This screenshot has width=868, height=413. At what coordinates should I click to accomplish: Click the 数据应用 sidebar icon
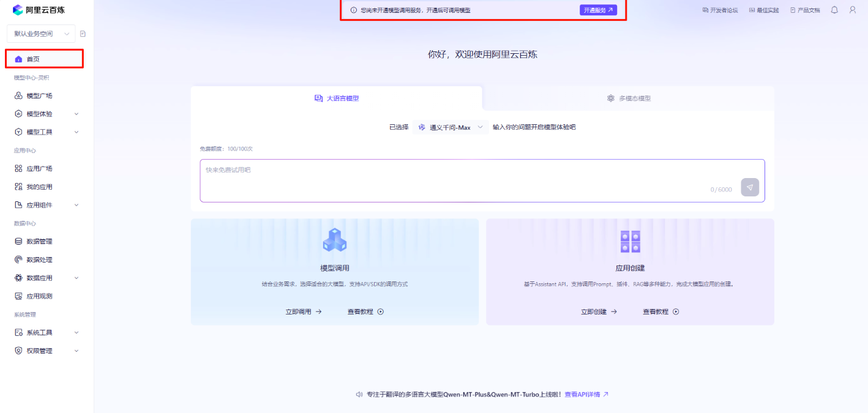pyautogui.click(x=18, y=278)
